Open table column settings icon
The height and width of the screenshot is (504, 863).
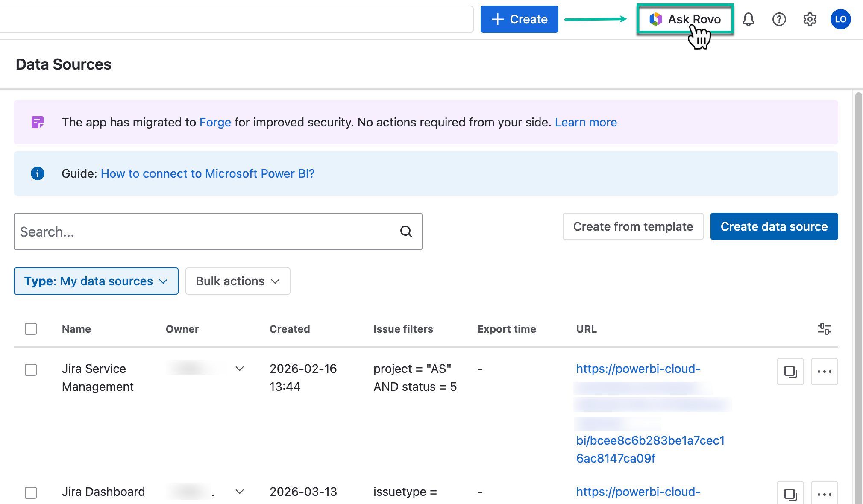pyautogui.click(x=824, y=329)
